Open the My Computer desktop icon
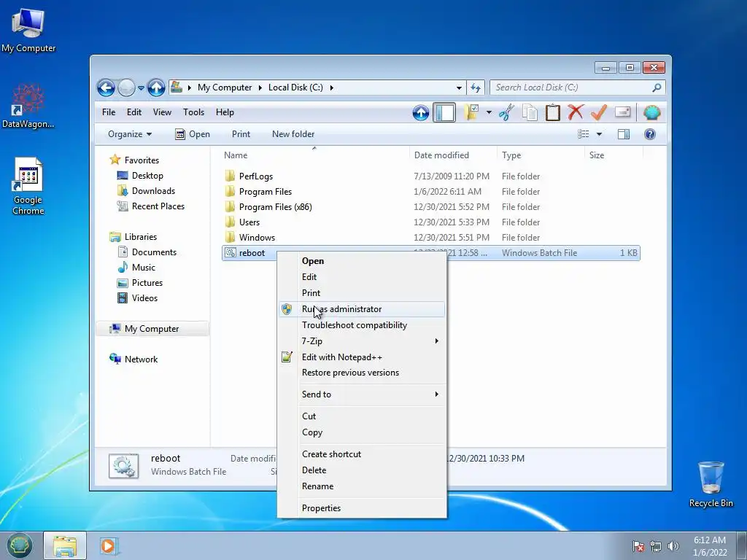The image size is (747, 560). 28,29
